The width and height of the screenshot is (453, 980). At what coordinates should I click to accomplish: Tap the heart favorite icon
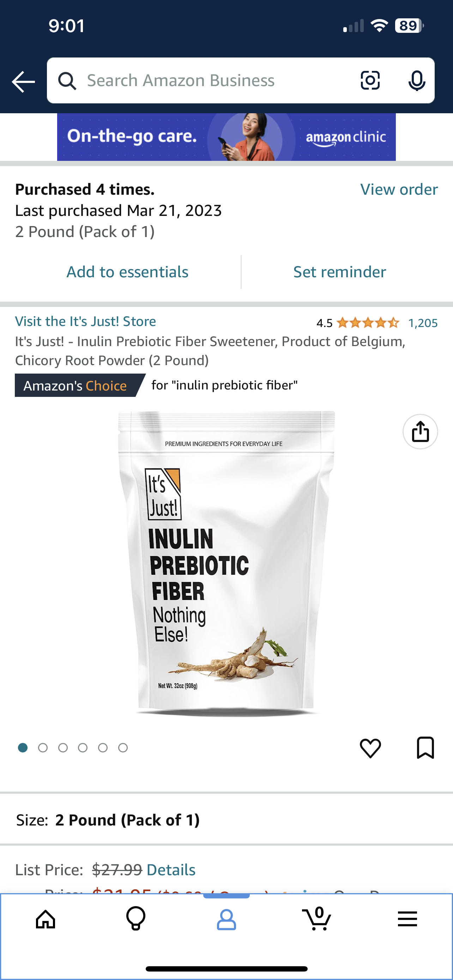370,748
